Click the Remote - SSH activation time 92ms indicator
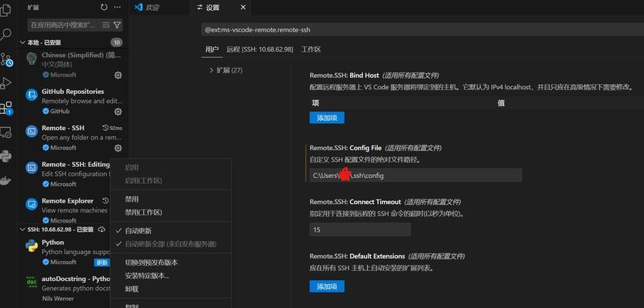 pos(112,128)
